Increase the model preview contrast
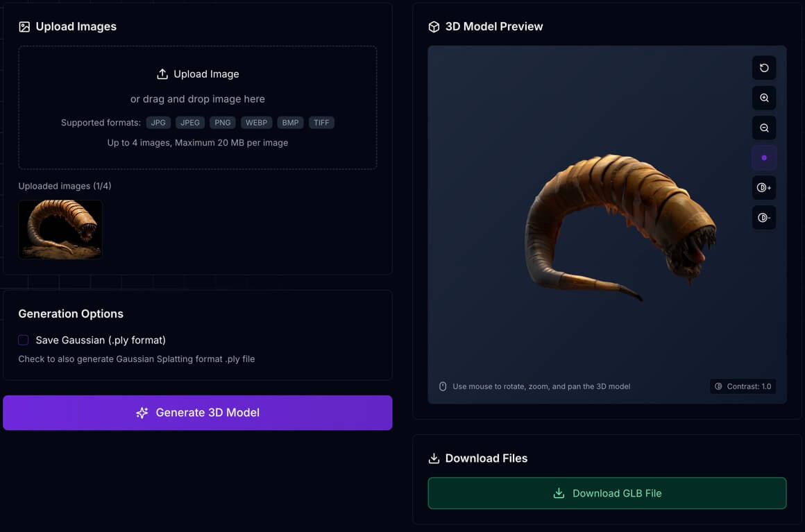The height and width of the screenshot is (532, 805). point(764,188)
